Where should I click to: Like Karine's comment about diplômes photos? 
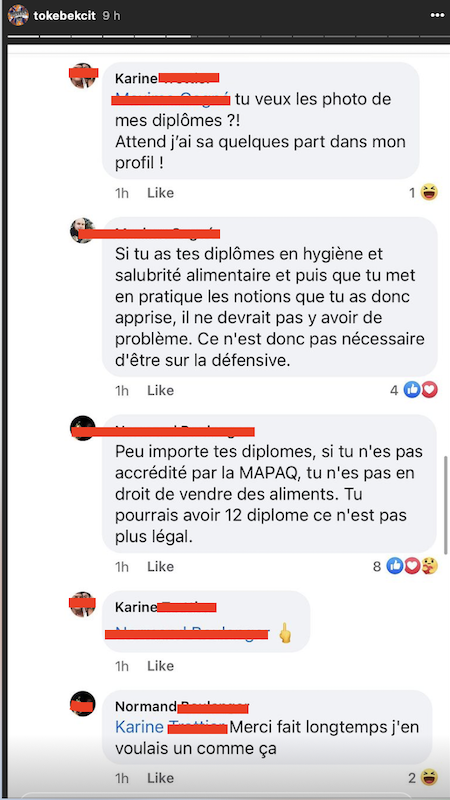(x=160, y=193)
